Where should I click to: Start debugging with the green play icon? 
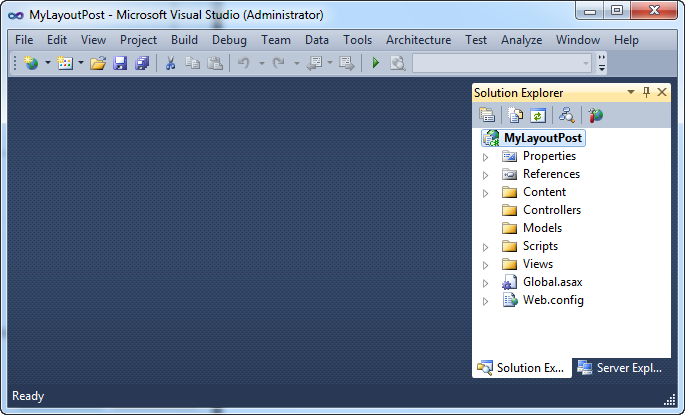[375, 63]
